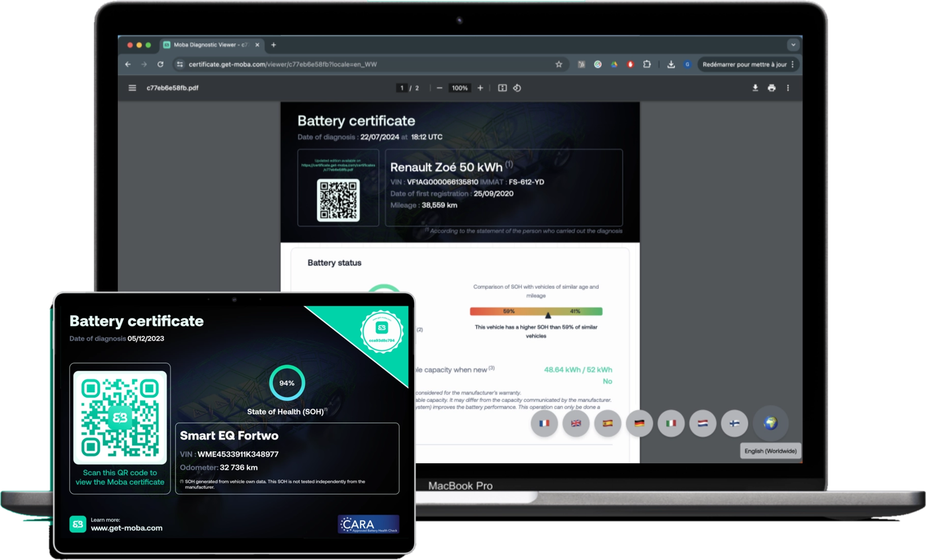Go back in browser history

coord(128,64)
